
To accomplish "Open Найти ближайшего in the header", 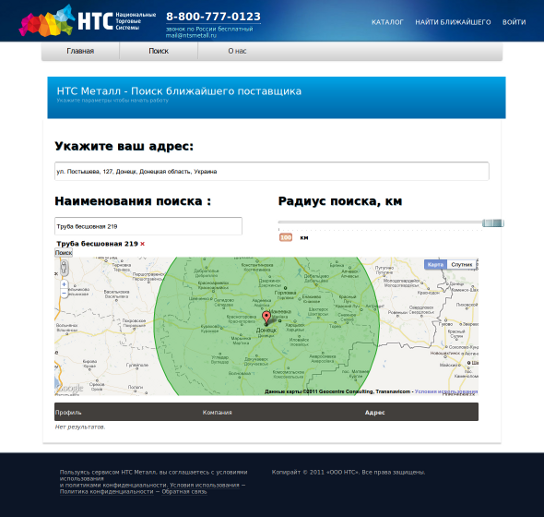I will point(453,22).
